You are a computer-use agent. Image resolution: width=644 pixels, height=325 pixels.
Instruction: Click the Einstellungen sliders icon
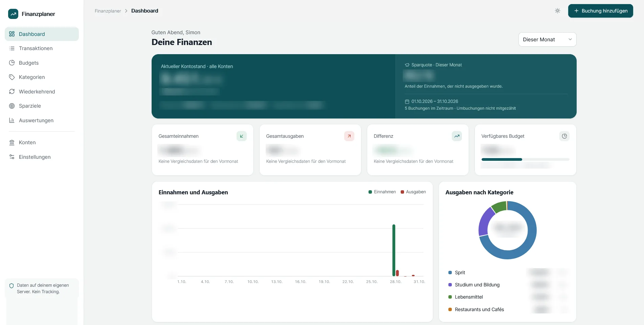click(x=12, y=157)
